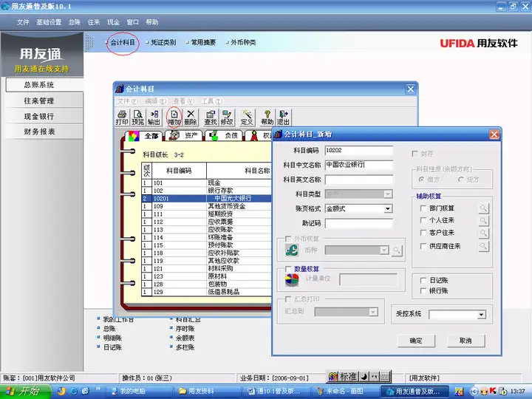This screenshot has width=532, height=399.
Task: Click the 增加 add subject icon
Action: [174, 117]
